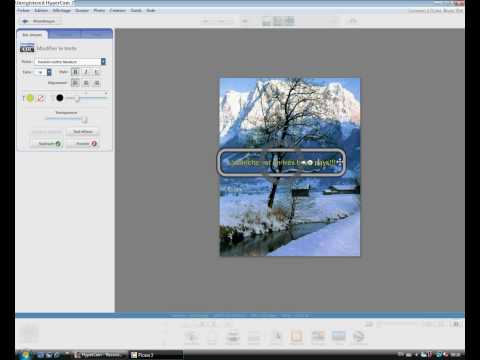Click the web albums sign-in link
The height and width of the screenshot is (360, 480).
pyautogui.click(x=436, y=11)
